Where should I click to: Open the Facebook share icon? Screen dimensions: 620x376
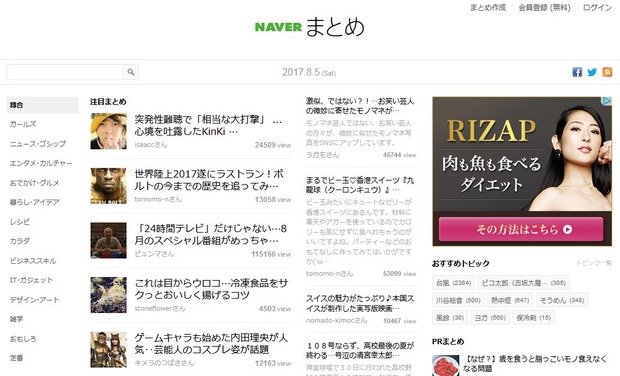click(577, 72)
